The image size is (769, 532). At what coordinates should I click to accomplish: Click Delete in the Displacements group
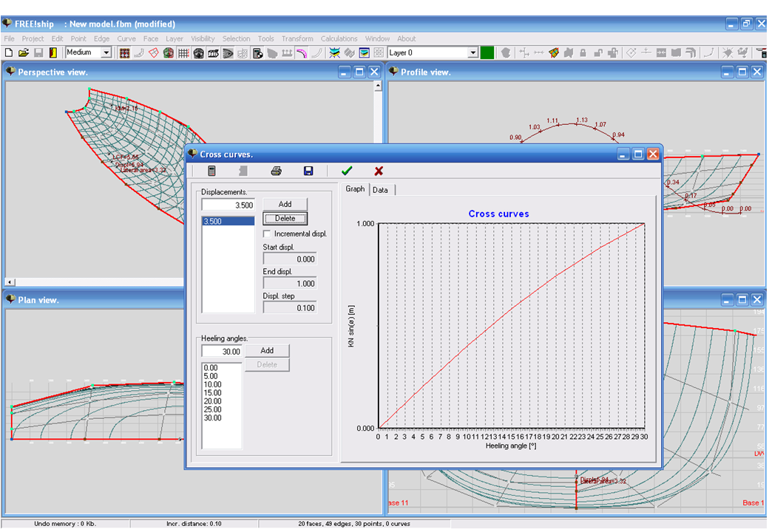tap(285, 219)
